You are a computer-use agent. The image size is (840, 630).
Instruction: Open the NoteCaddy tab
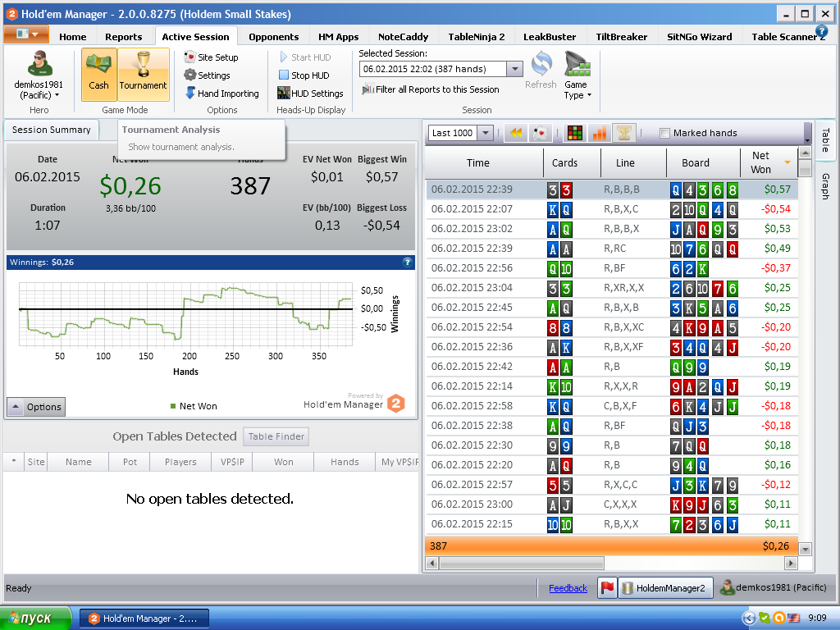point(403,36)
